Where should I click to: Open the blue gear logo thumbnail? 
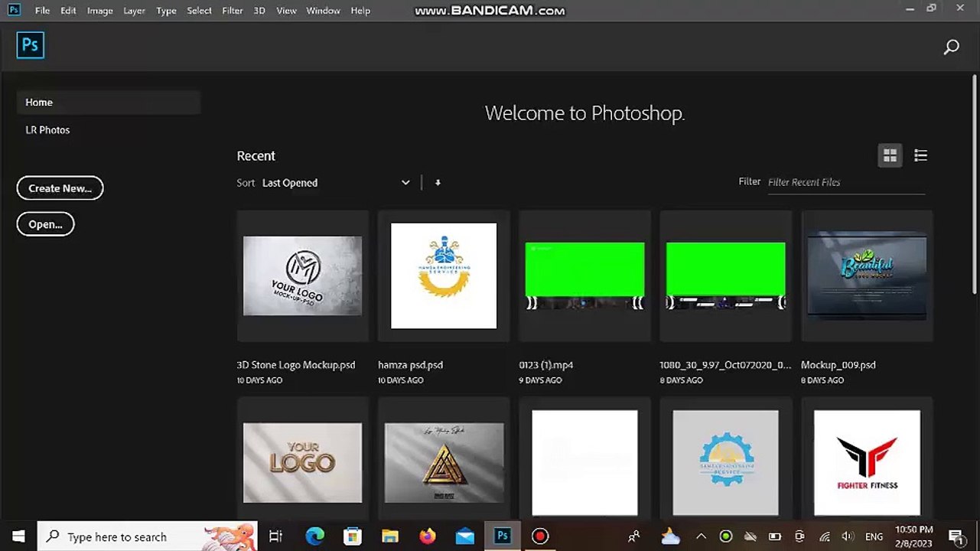pos(725,462)
